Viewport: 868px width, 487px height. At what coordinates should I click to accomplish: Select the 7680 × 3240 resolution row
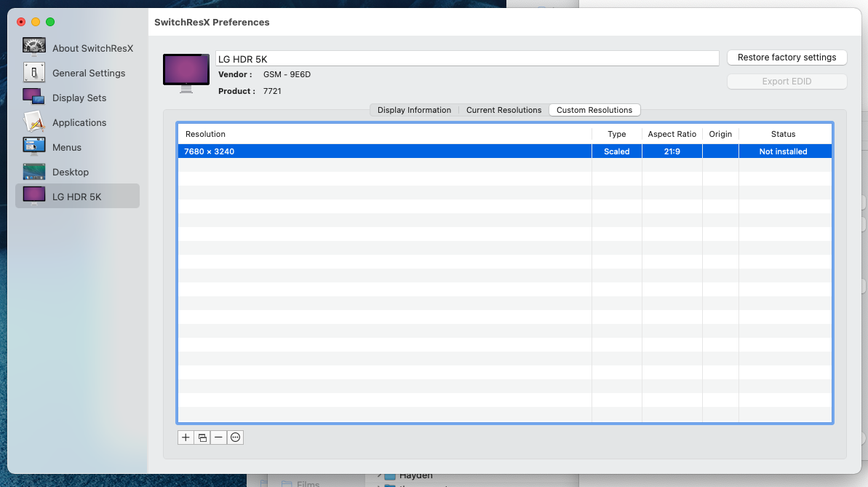click(505, 151)
